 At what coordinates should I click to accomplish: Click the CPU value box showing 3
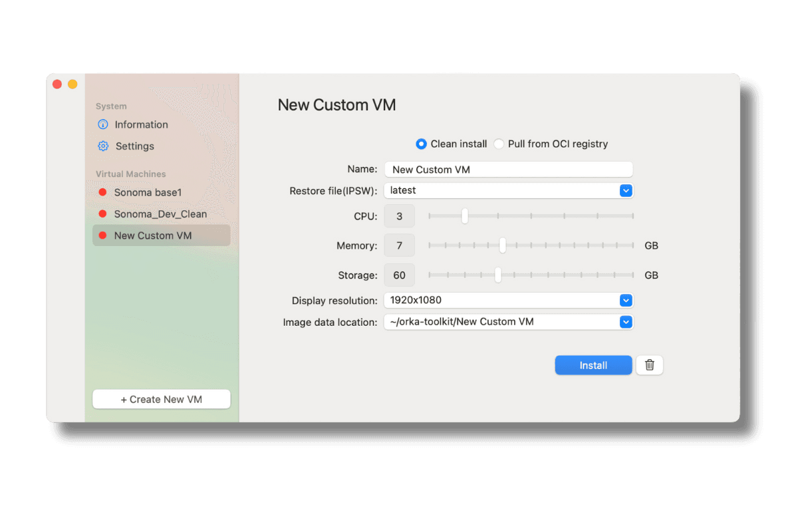399,216
